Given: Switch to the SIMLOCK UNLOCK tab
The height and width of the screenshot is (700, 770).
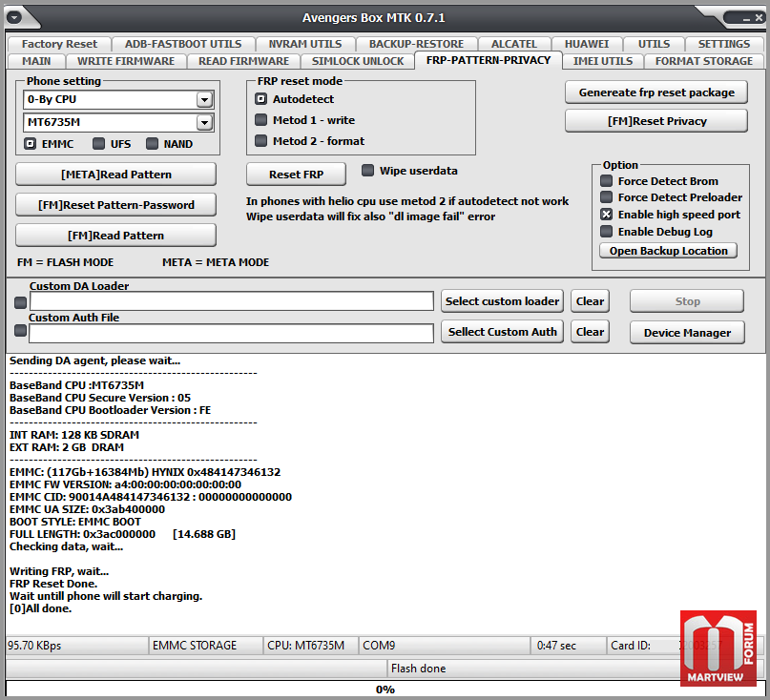Looking at the screenshot, I should point(358,61).
